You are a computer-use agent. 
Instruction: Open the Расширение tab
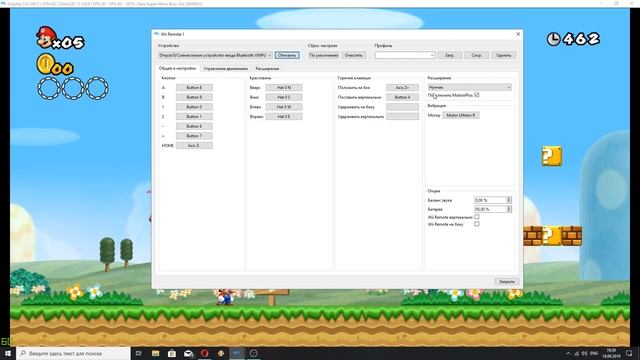coord(267,69)
